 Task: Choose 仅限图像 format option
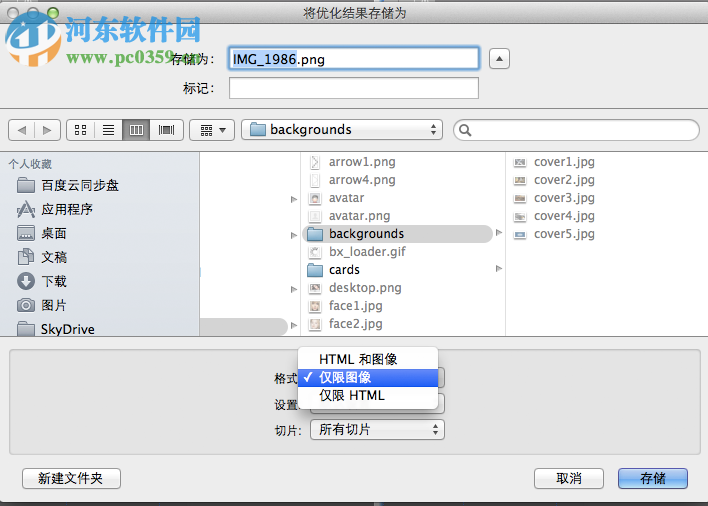tap(368, 378)
